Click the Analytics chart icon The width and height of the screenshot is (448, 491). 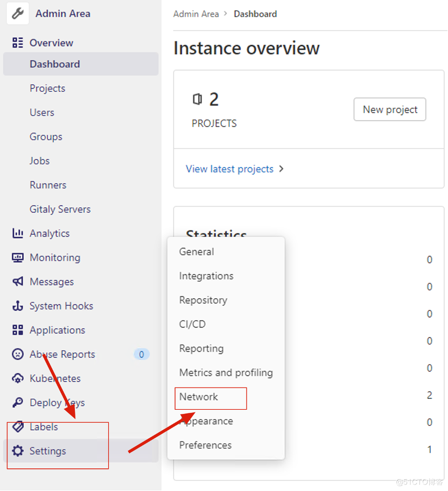coord(18,233)
